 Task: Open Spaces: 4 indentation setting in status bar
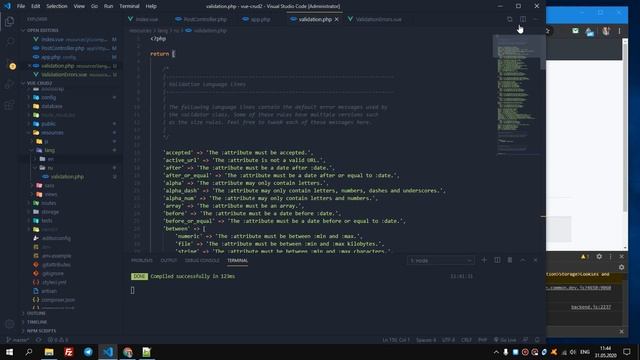tap(426, 340)
